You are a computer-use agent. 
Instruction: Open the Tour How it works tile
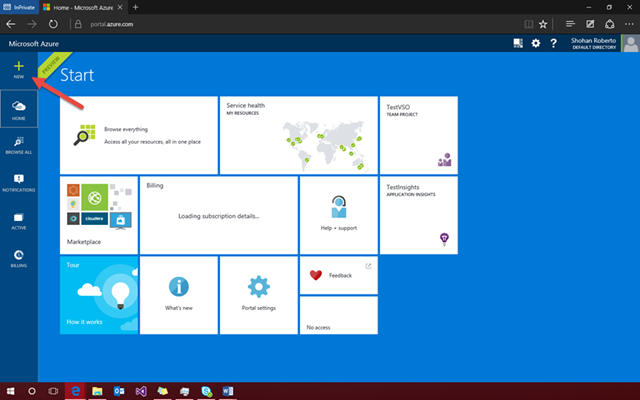[x=99, y=296]
